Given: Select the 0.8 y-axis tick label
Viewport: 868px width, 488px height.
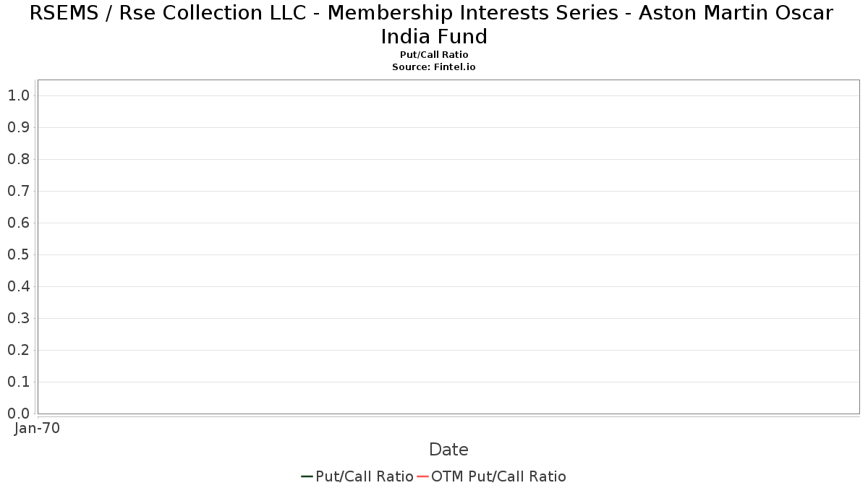Looking at the screenshot, I should (x=18, y=159).
